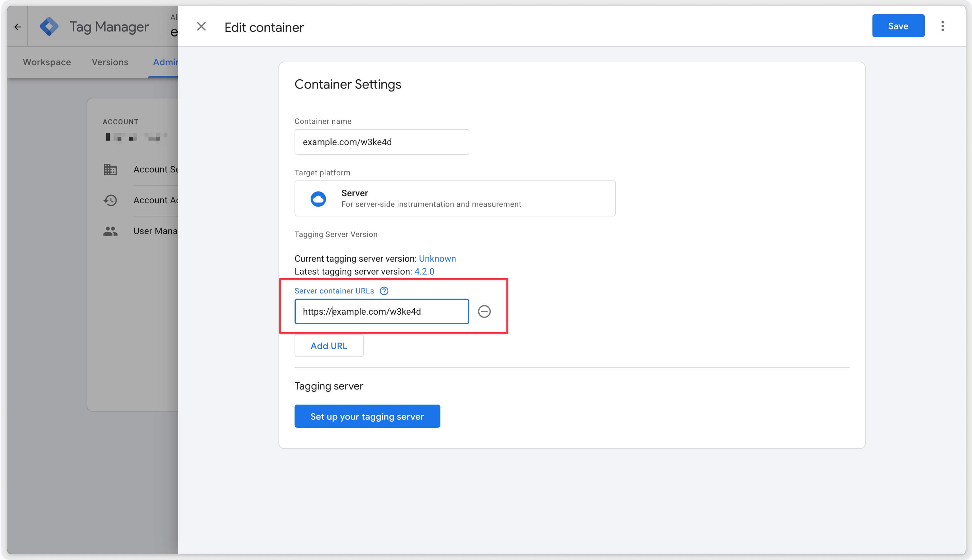Click the Add URL button

point(329,346)
